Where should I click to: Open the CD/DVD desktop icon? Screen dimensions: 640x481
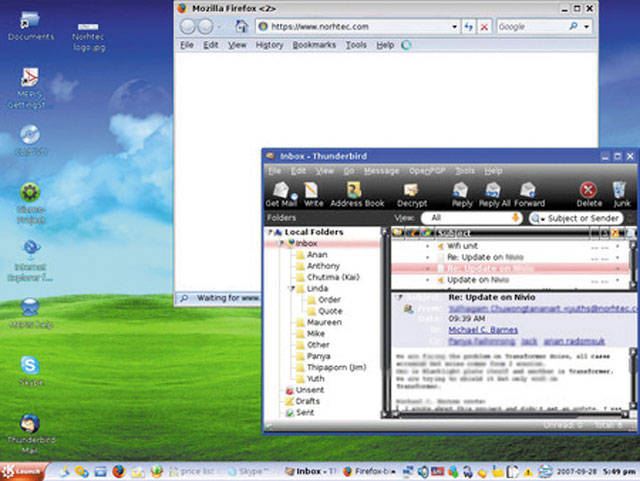(x=30, y=140)
